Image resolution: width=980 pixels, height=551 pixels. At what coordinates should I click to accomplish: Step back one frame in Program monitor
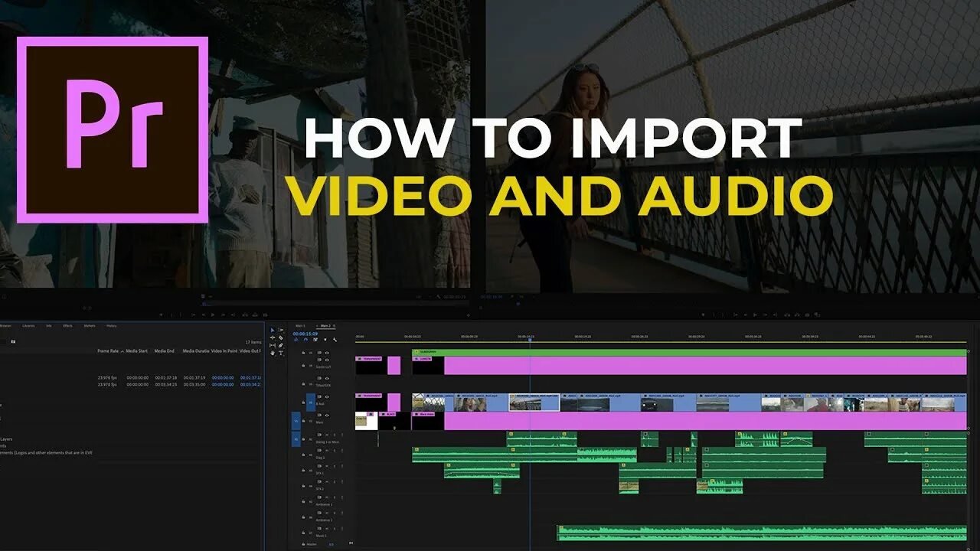(745, 315)
